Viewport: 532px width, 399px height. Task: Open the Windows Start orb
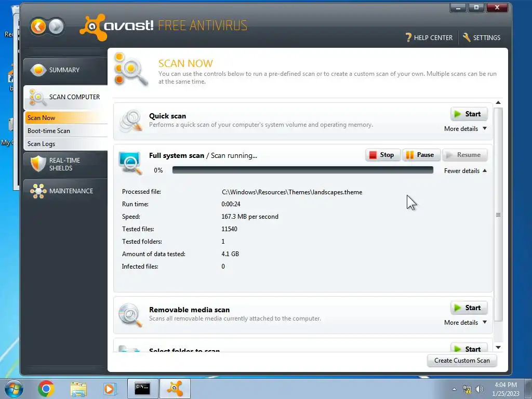click(x=14, y=389)
